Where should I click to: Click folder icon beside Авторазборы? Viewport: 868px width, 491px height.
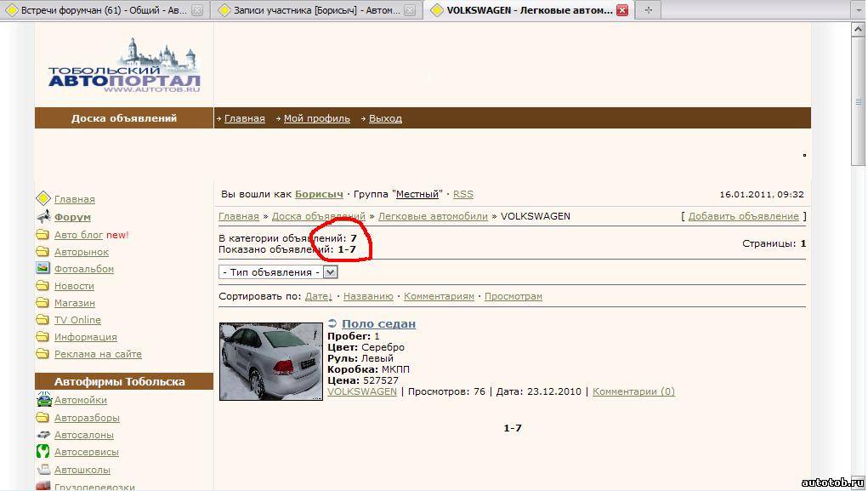point(43,417)
